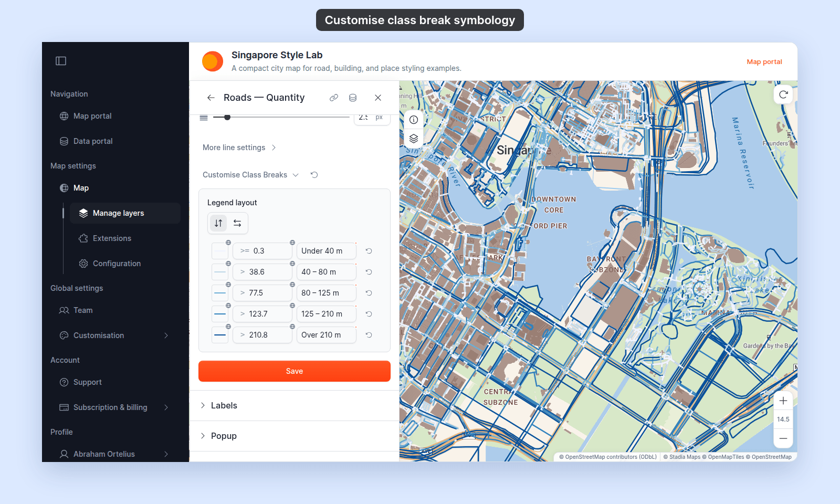Expand the Customise Class Breaks dropdown
Viewport: 840px width, 504px height.
click(250, 175)
